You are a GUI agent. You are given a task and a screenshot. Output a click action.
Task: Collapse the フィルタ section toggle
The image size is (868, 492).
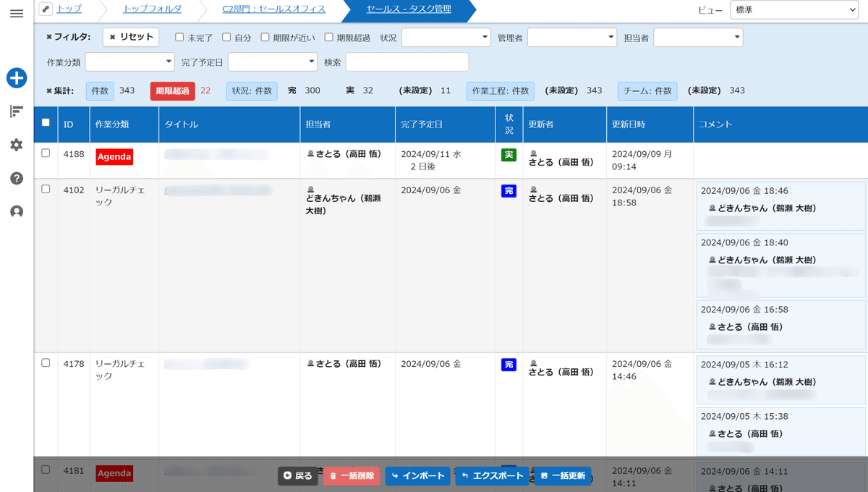[x=68, y=37]
